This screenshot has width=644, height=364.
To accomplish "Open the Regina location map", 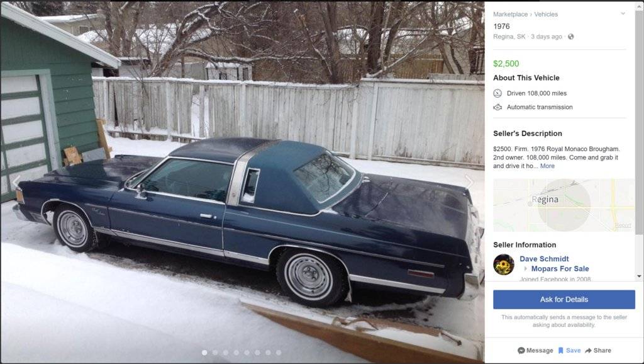I will point(564,205).
